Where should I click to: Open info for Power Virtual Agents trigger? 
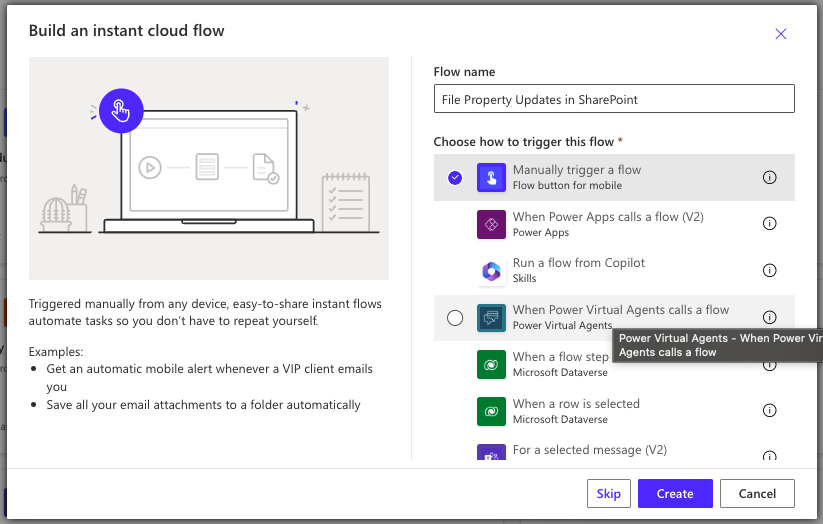(x=769, y=317)
